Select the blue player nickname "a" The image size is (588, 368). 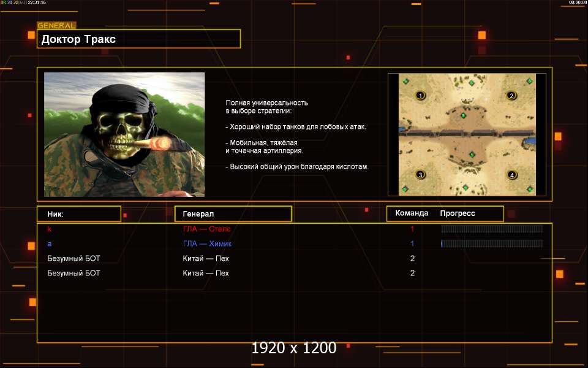click(49, 243)
